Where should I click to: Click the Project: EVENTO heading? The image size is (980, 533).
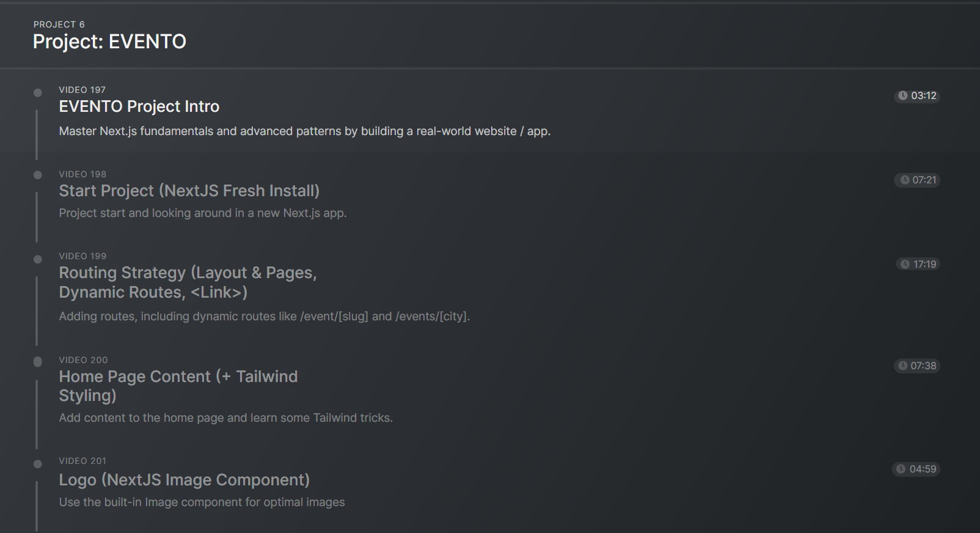(109, 42)
